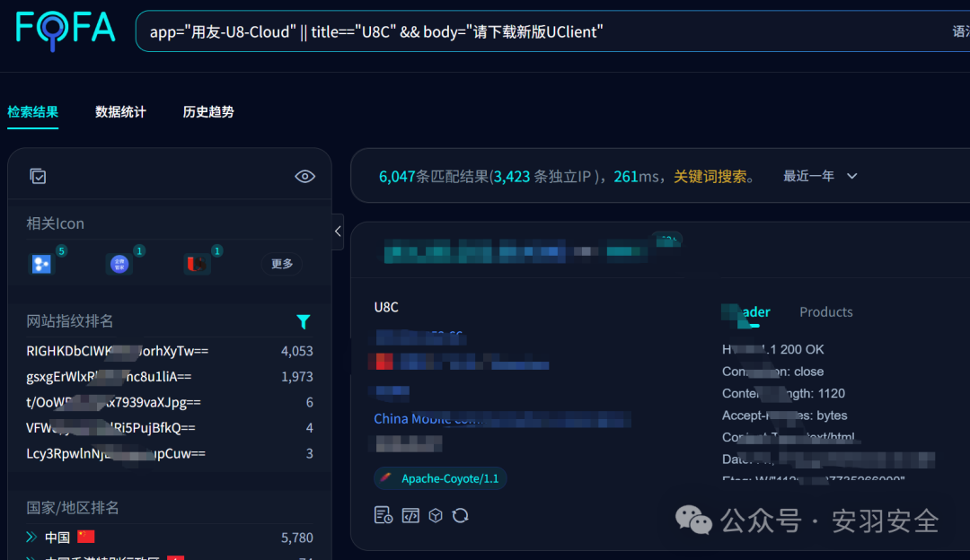
Task: Click the refresh icon under result
Action: (460, 515)
